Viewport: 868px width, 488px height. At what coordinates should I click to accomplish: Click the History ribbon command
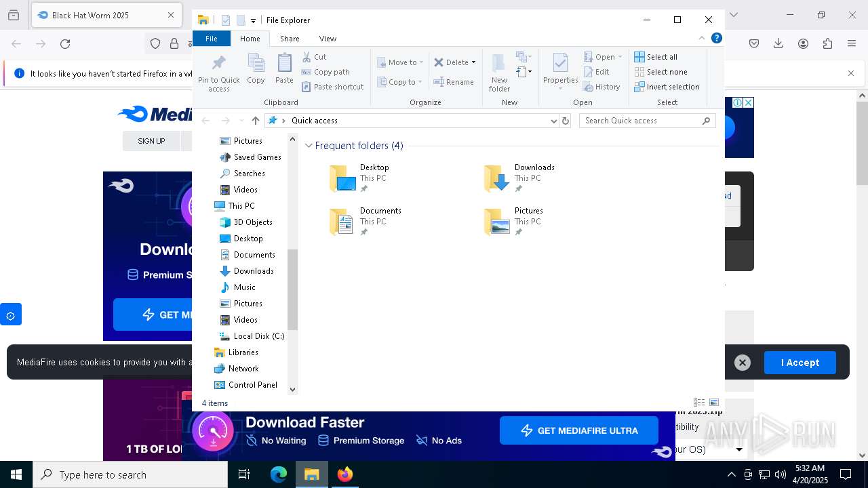(x=601, y=87)
